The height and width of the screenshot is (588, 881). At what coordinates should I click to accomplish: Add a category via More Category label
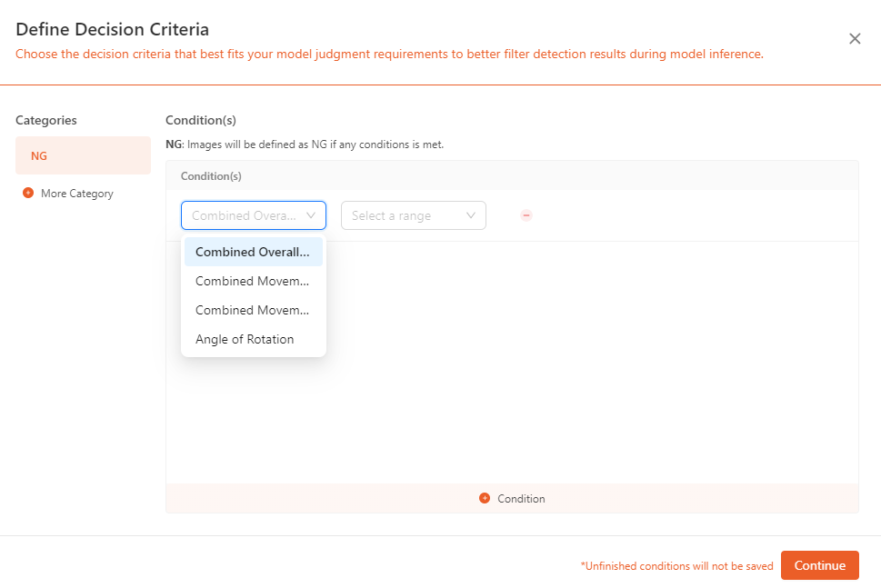77,194
